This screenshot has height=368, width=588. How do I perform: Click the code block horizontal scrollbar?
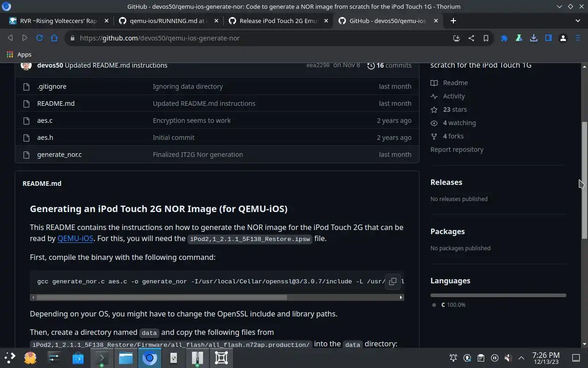pyautogui.click(x=162, y=298)
